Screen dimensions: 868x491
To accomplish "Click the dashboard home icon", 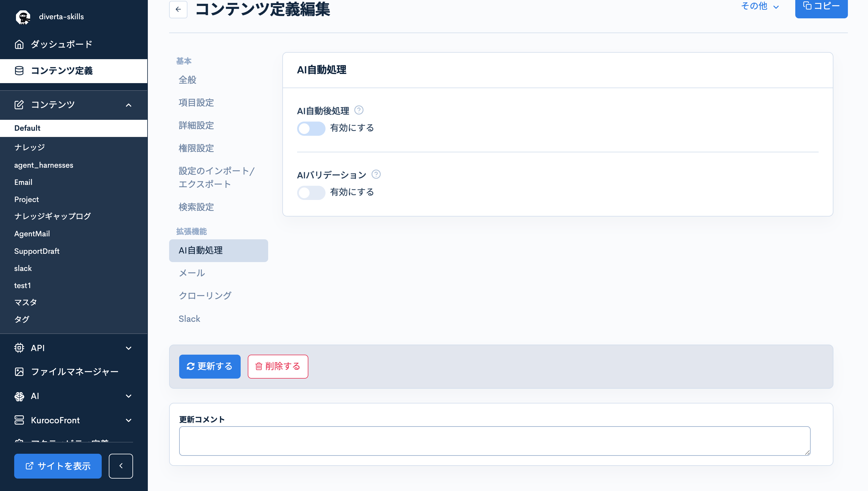I will [x=19, y=44].
